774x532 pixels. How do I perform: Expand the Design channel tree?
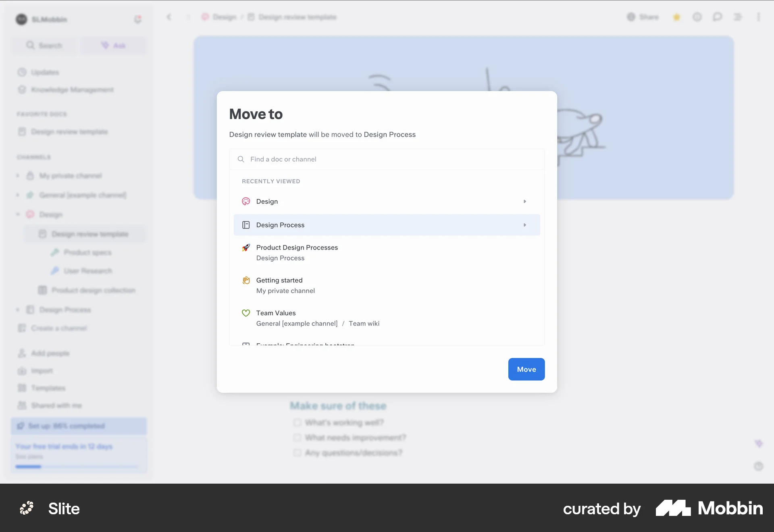pyautogui.click(x=17, y=214)
